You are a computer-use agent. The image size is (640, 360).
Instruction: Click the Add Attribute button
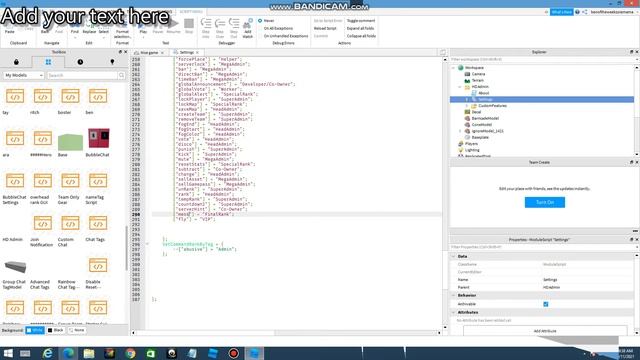[545, 331]
